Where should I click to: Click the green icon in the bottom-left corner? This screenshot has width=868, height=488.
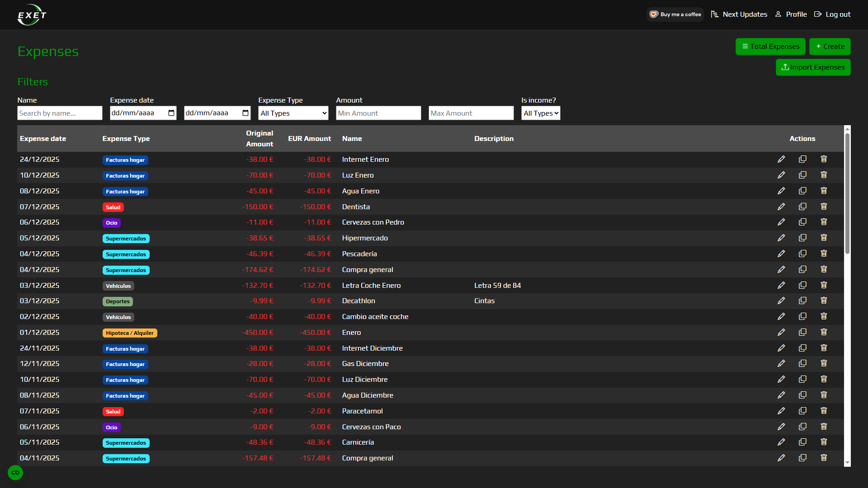(x=15, y=473)
